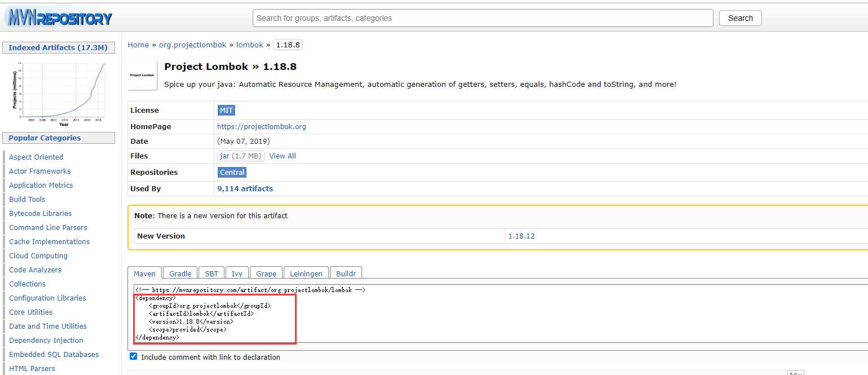Select the Leiningen tab
This screenshot has width=868, height=375.
tap(306, 273)
